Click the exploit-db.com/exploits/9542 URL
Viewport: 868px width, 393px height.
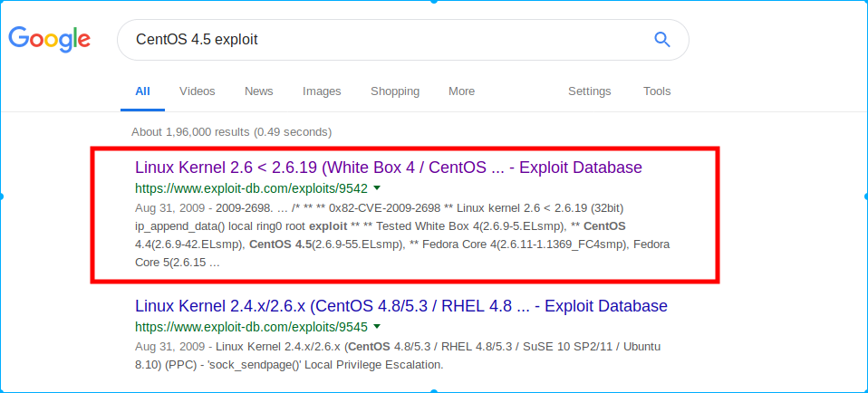coord(251,188)
